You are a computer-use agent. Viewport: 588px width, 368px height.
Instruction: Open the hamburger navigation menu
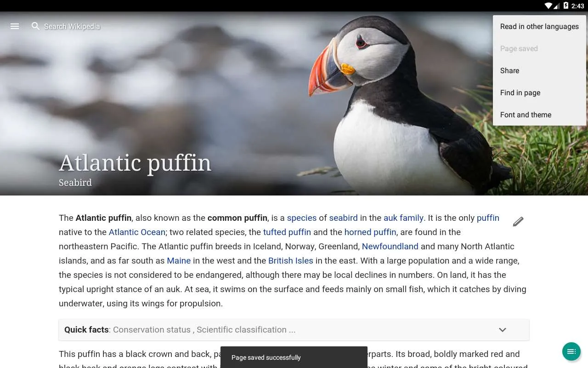pyautogui.click(x=15, y=26)
